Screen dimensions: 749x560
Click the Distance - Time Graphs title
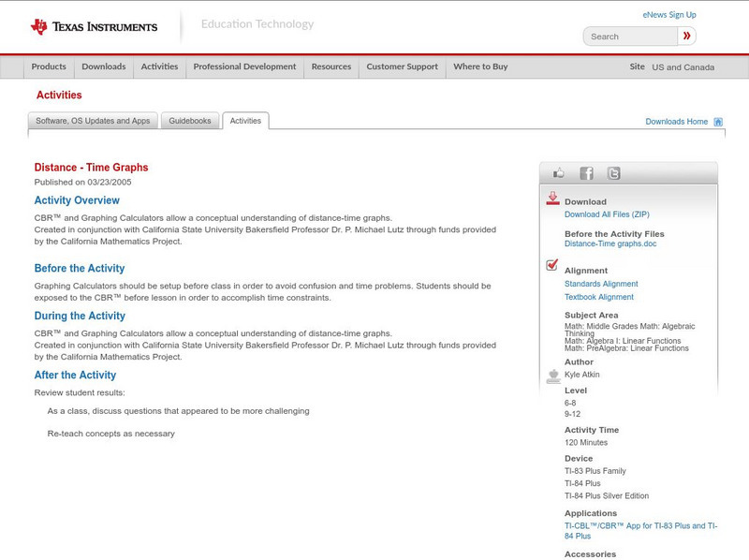pos(91,168)
